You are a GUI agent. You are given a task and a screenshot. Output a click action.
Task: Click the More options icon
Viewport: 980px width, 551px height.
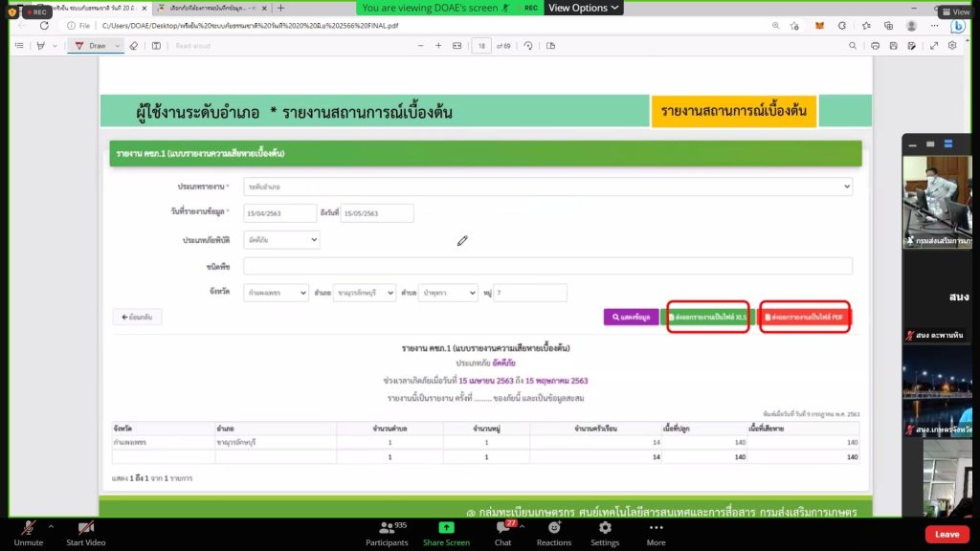click(656, 528)
